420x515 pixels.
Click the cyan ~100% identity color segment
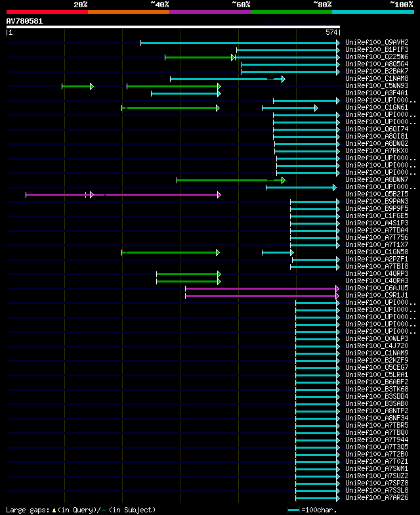(x=373, y=12)
